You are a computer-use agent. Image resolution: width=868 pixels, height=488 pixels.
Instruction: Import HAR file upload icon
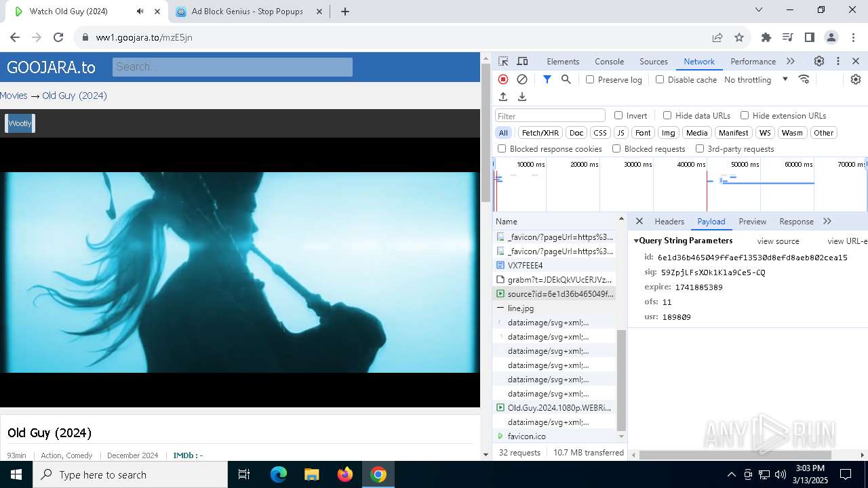(503, 97)
